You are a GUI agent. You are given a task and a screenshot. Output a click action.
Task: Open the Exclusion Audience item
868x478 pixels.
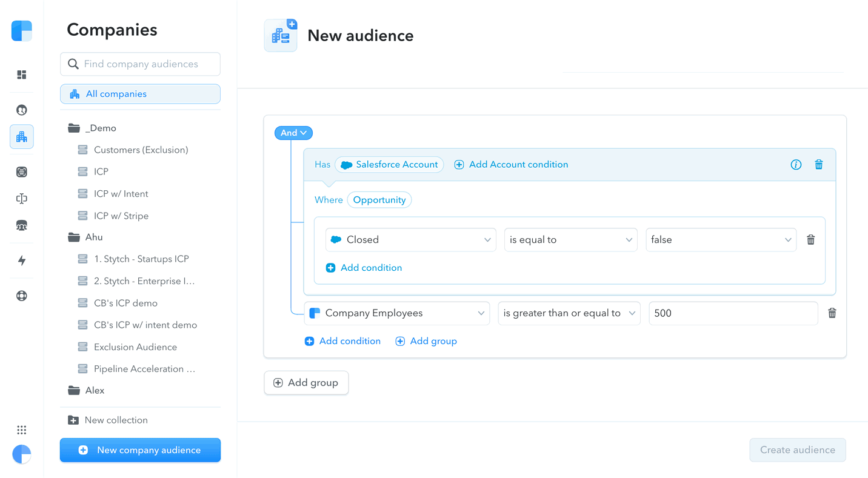point(127,347)
